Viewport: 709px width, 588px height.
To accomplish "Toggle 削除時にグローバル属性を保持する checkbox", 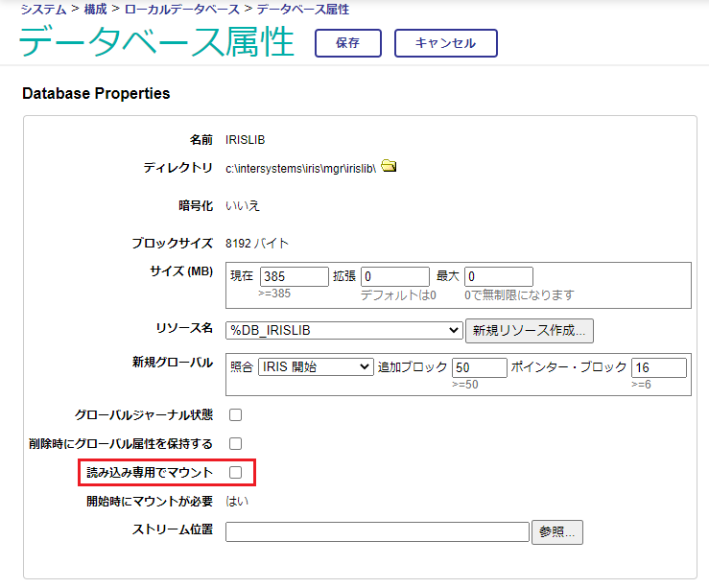I will (x=235, y=444).
